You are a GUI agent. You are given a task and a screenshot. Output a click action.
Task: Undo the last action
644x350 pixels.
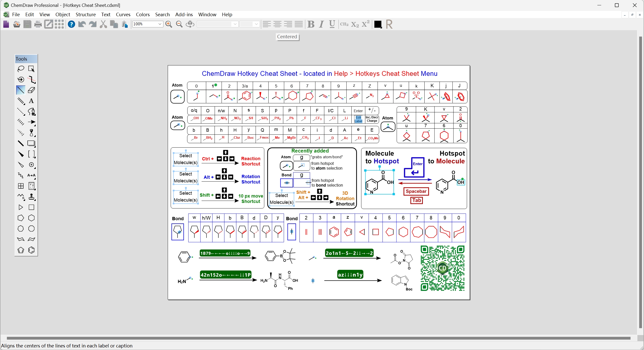coord(82,24)
